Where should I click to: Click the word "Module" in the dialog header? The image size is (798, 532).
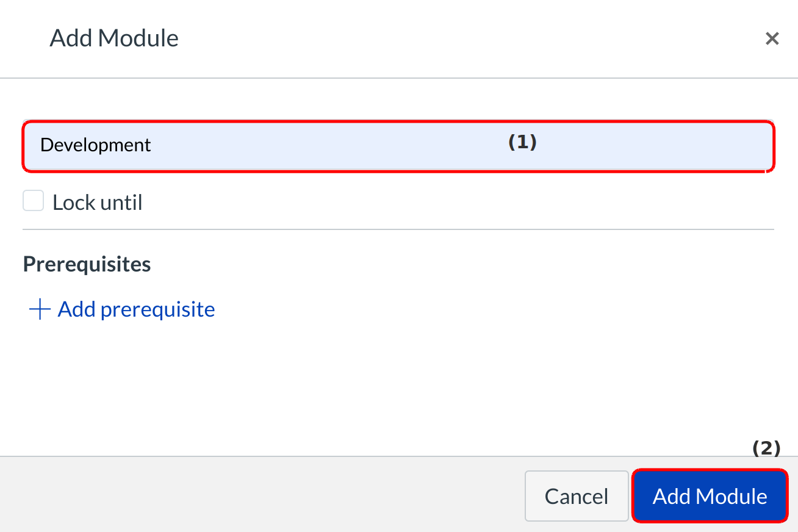[138, 38]
